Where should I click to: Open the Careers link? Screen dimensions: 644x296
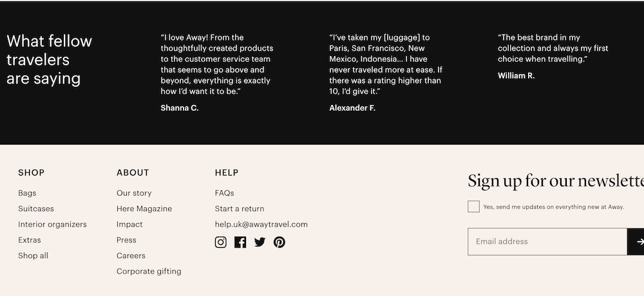tap(131, 255)
